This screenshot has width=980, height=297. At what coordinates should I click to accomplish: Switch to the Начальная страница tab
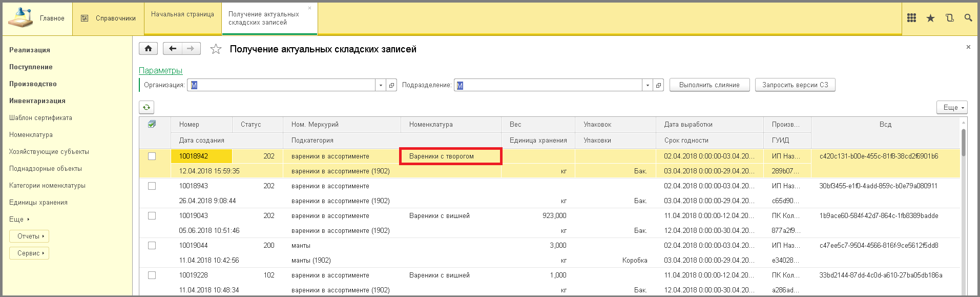(182, 14)
